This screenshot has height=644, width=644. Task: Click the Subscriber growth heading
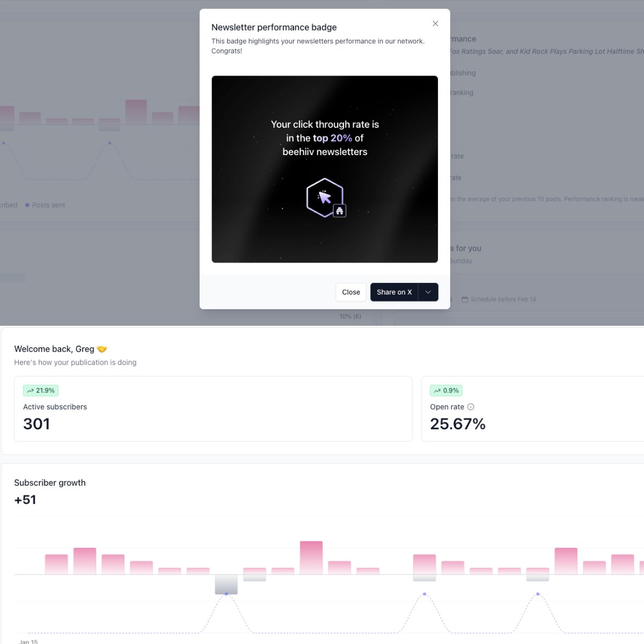point(50,482)
